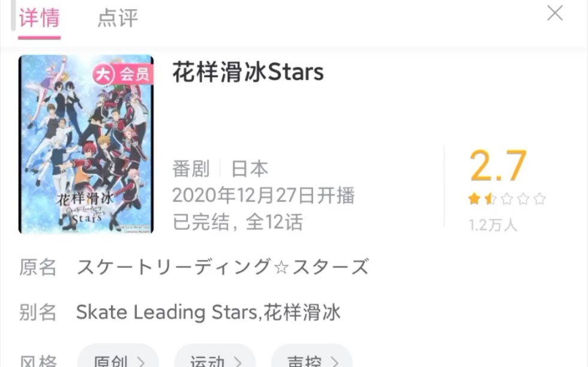588x367 pixels.
Task: View the 1.2万人 rating count
Action: (493, 225)
